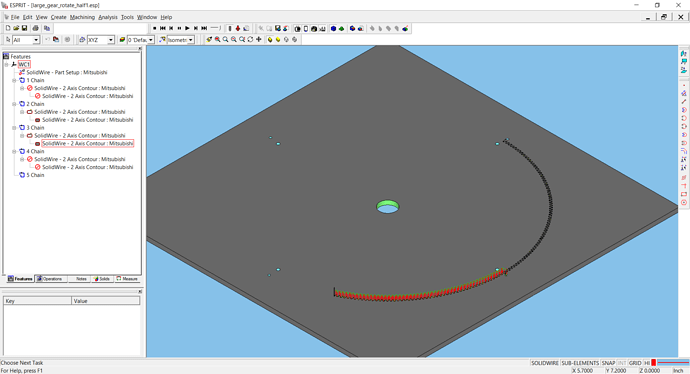Screen dimensions: 690x374
Task: Toggle SUB-ELEMENTS mode in status bar
Action: 580,363
